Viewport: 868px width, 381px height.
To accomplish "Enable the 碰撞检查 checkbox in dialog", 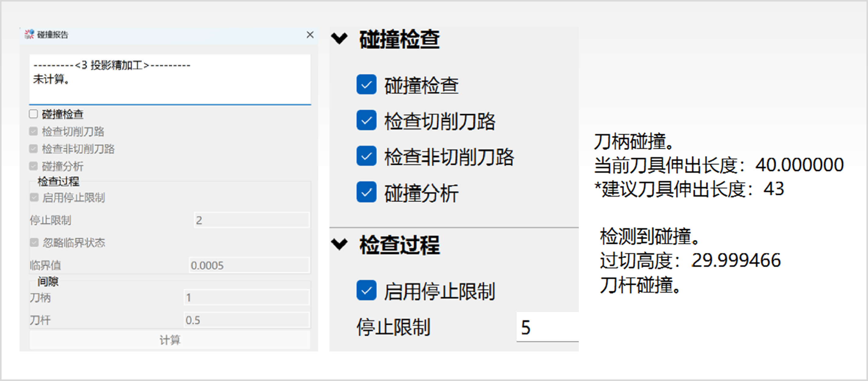I will 33,114.
